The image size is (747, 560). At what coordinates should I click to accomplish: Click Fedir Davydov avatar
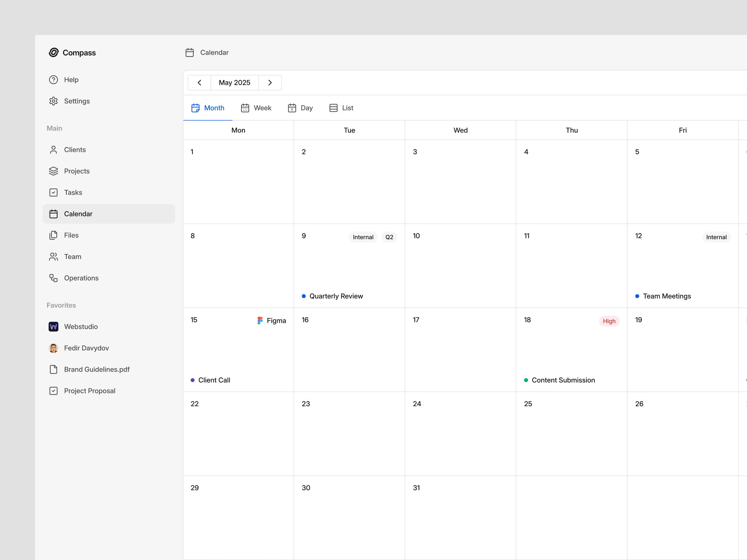pyautogui.click(x=53, y=348)
